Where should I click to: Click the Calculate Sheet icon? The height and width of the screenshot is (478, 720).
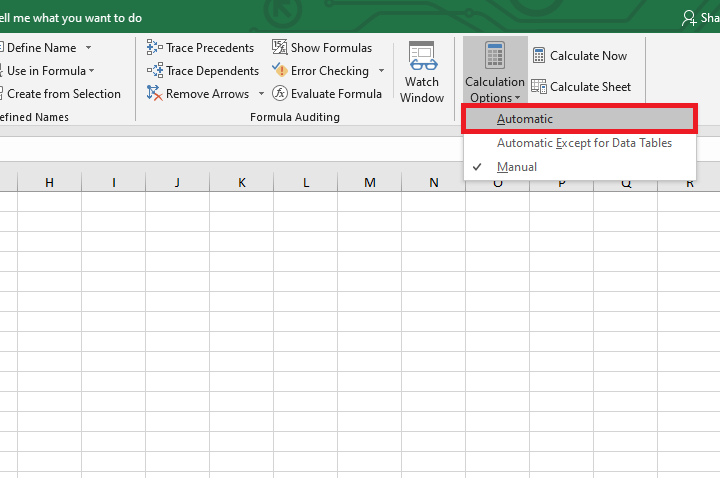point(539,87)
